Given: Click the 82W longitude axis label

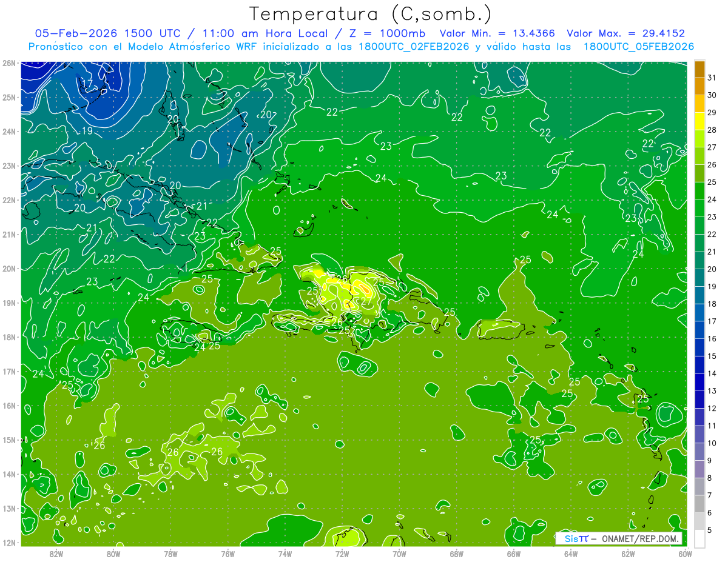Looking at the screenshot, I should (56, 554).
